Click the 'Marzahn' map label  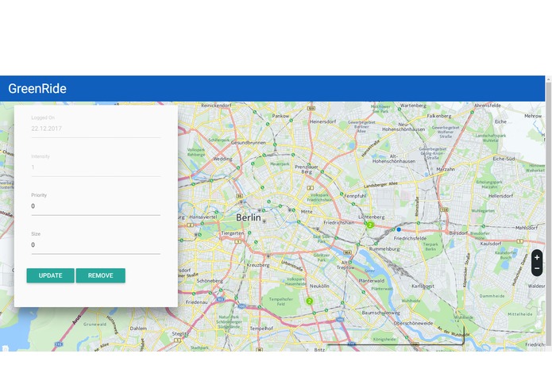[446, 170]
